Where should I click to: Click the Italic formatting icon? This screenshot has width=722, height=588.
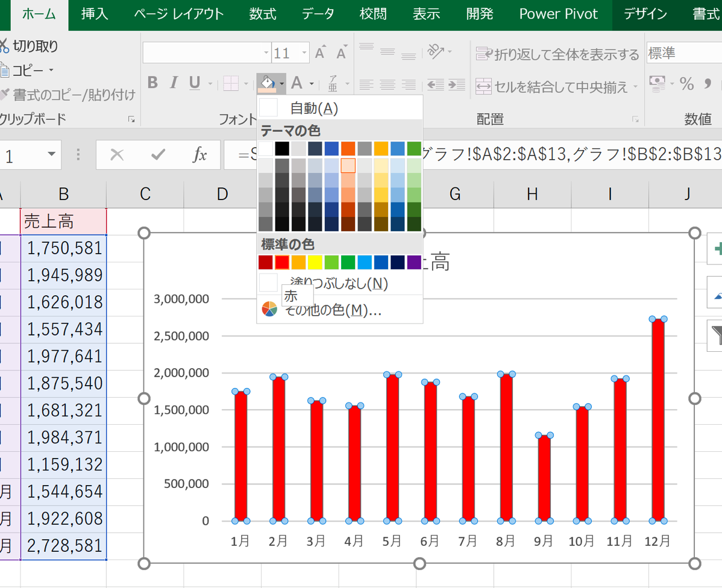click(174, 83)
